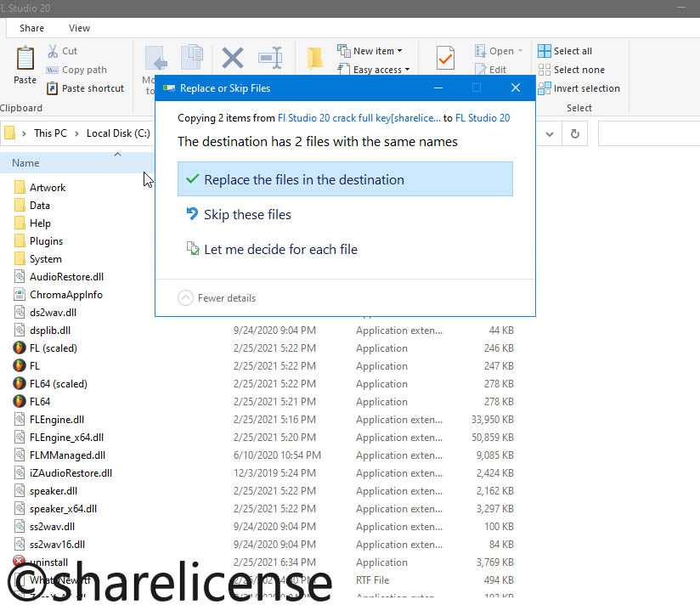The width and height of the screenshot is (700, 616).
Task: Click the Cut scissors icon
Action: (53, 51)
